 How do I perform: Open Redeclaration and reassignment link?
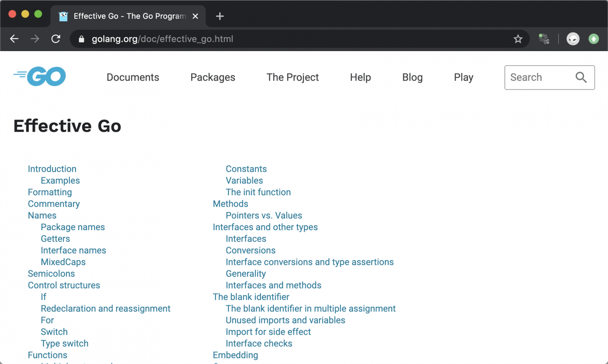pos(106,308)
